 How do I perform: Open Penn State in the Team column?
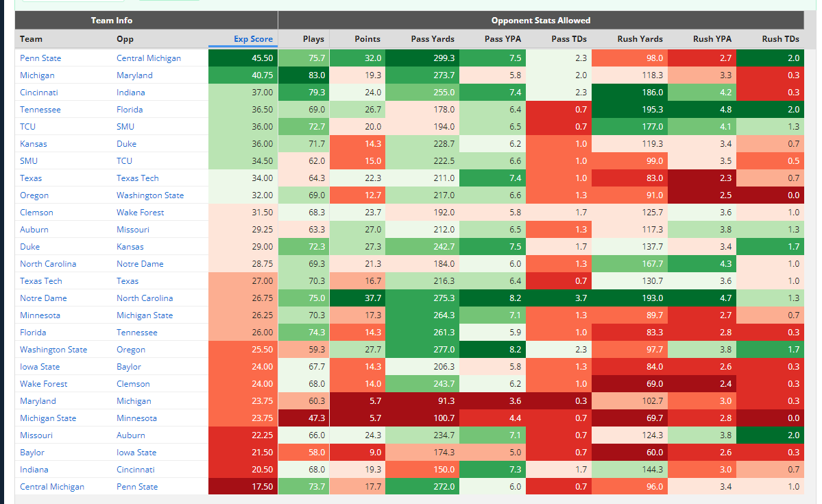[x=40, y=58]
